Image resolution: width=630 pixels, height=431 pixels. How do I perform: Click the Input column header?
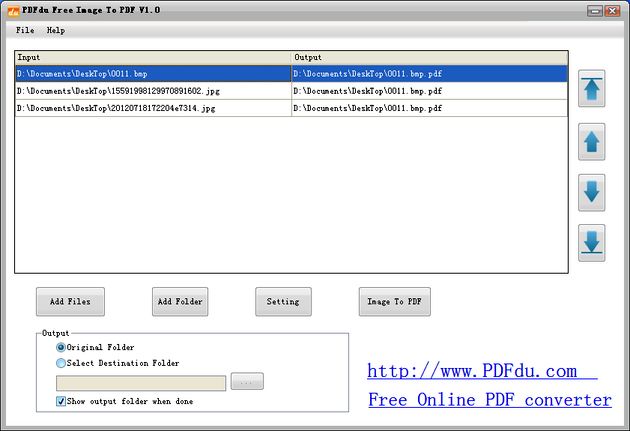[153, 57]
